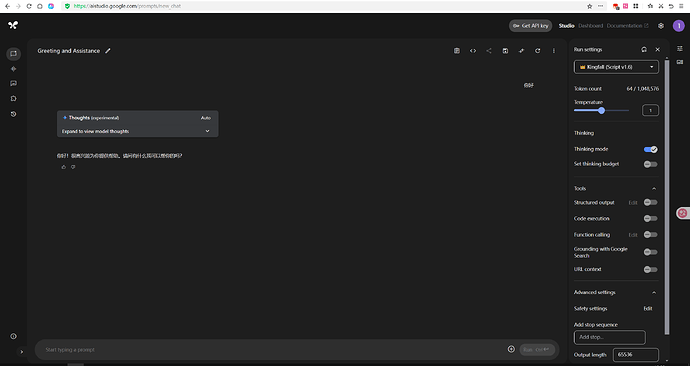This screenshot has height=366, width=690.
Task: Click Get API key button
Action: click(530, 26)
